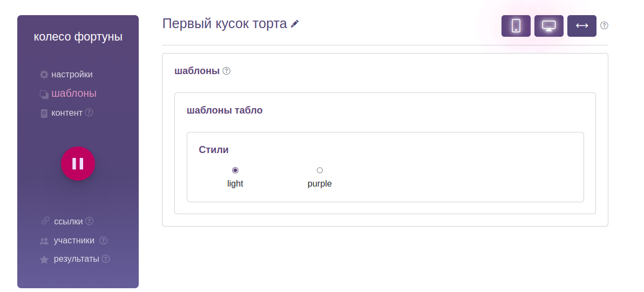Open the участники section
Screen dimensions: 644x292
[74, 241]
